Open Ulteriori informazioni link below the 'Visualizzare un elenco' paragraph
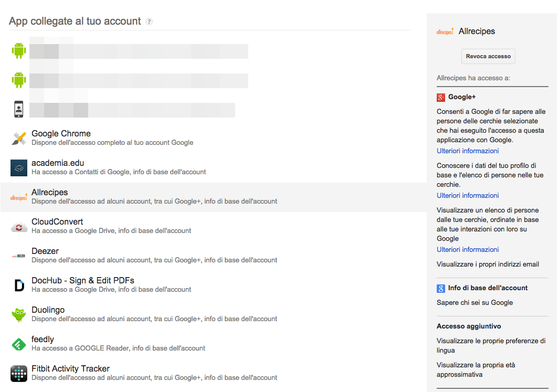The width and height of the screenshot is (559, 392). [468, 250]
